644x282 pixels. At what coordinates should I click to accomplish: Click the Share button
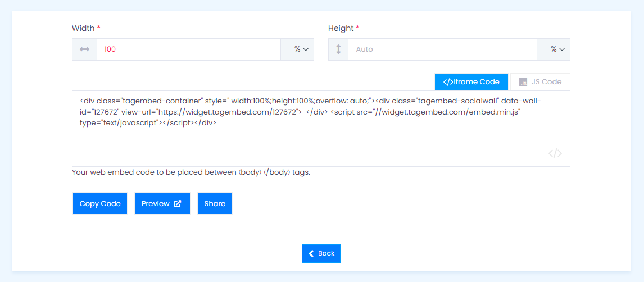pos(215,203)
